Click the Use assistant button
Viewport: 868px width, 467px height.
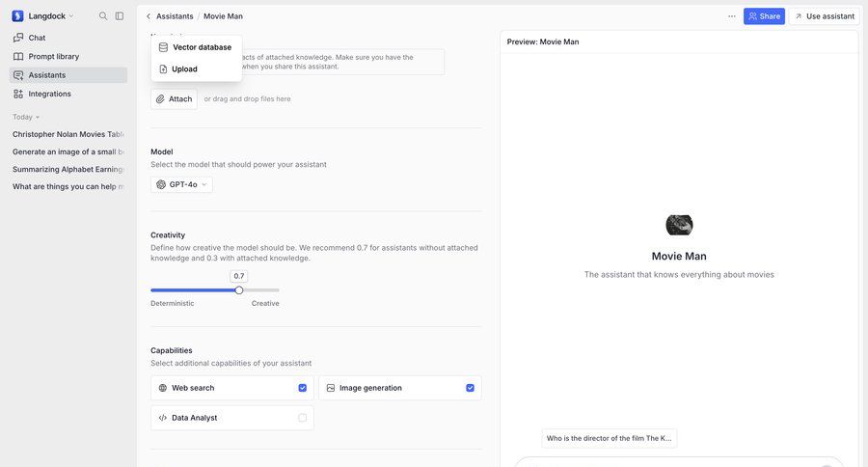point(824,16)
